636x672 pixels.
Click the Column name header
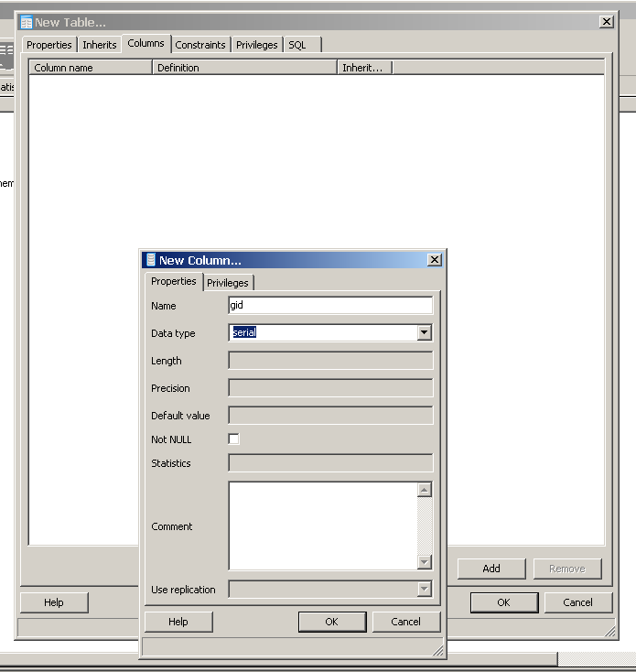coord(90,68)
